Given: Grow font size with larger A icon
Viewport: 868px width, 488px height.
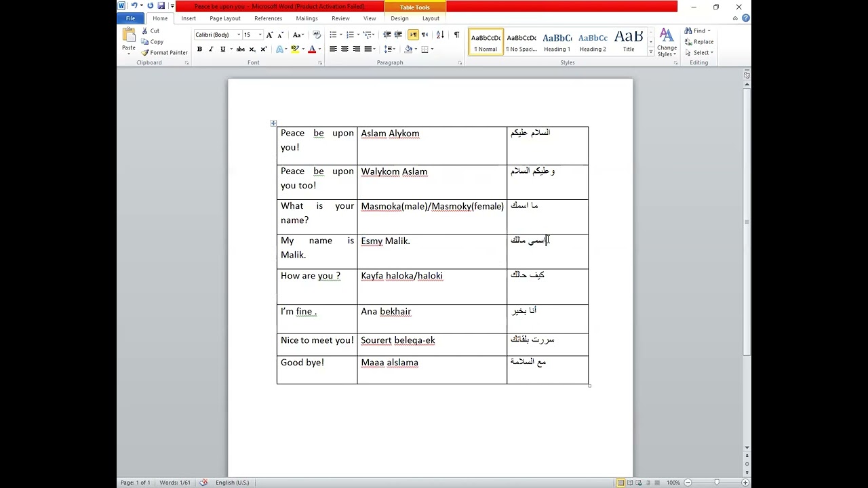Looking at the screenshot, I should coord(270,35).
